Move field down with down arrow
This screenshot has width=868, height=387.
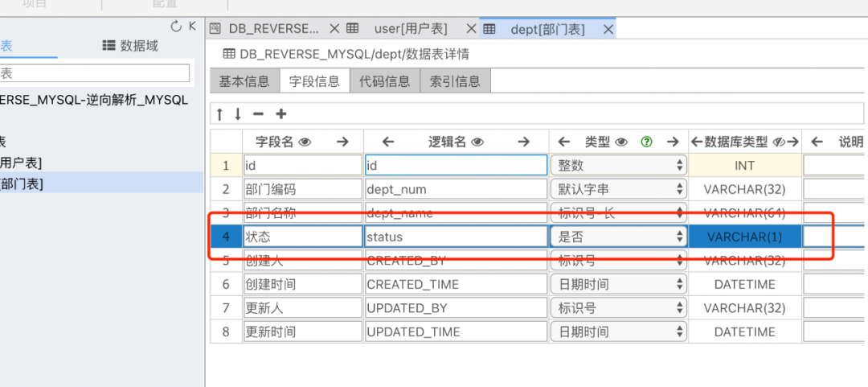238,114
